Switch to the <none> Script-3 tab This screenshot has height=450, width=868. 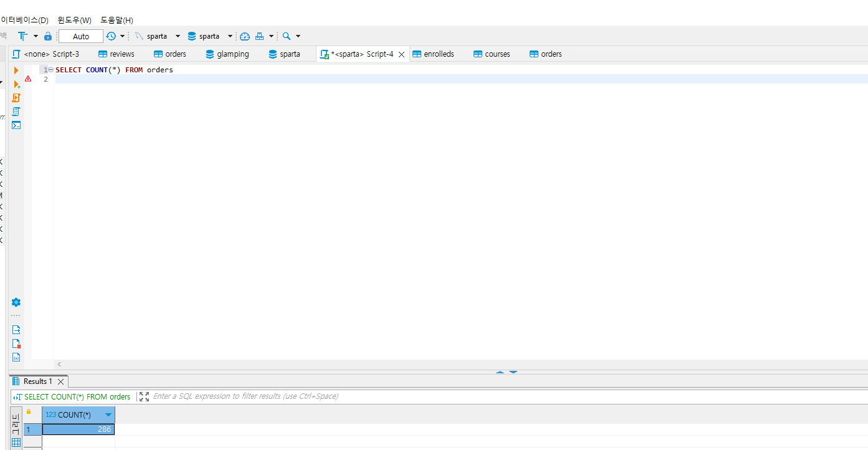pyautogui.click(x=46, y=54)
